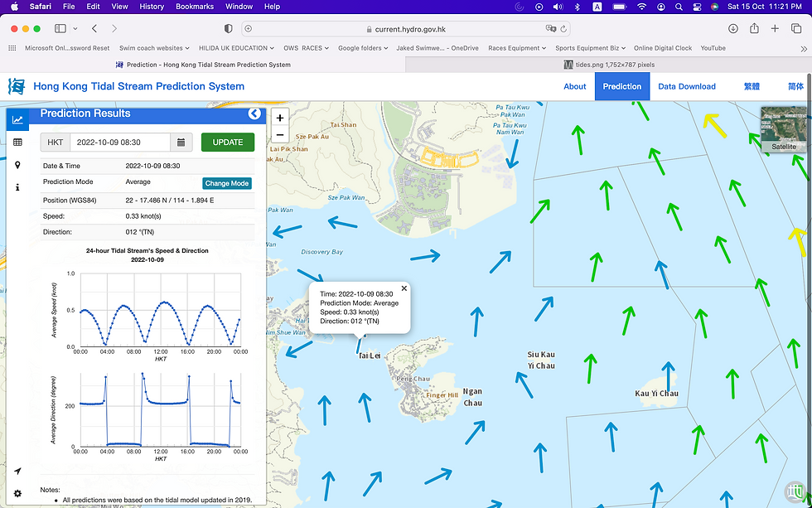
Task: Expand Swim coach websites bookmark folder
Action: click(154, 48)
